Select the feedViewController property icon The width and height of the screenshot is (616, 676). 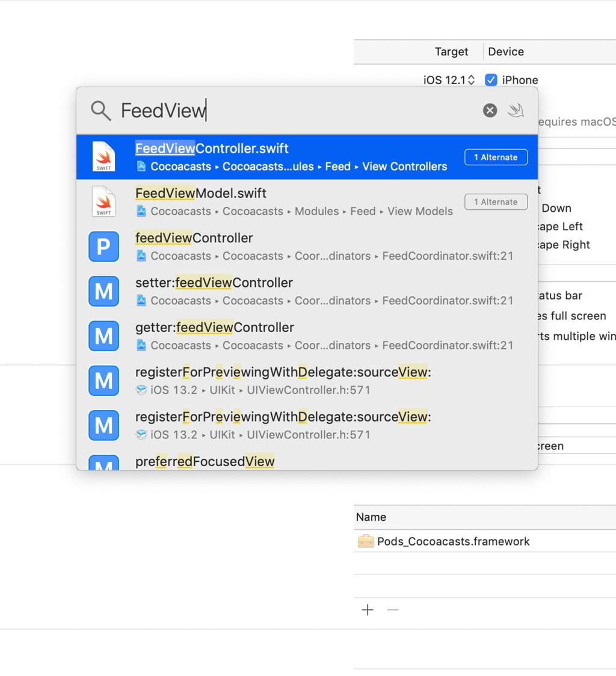pos(103,247)
